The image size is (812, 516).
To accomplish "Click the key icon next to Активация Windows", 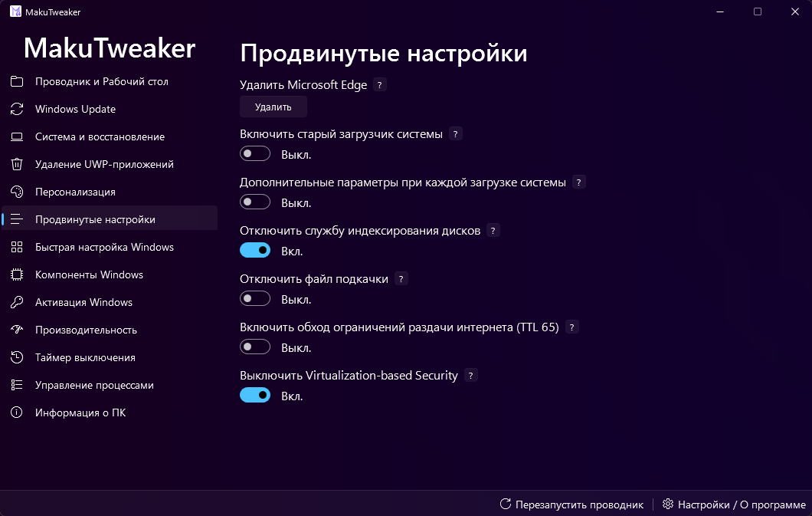I will point(17,302).
